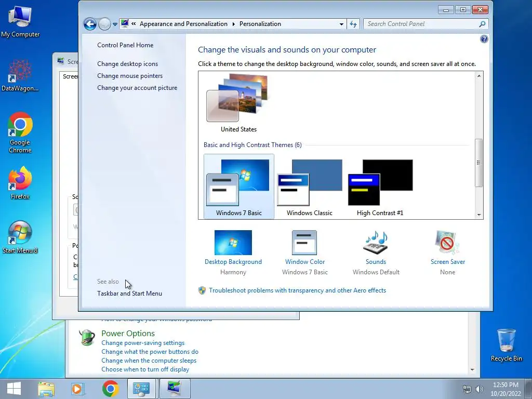Open Taskbar and Start Menu link

click(x=129, y=294)
